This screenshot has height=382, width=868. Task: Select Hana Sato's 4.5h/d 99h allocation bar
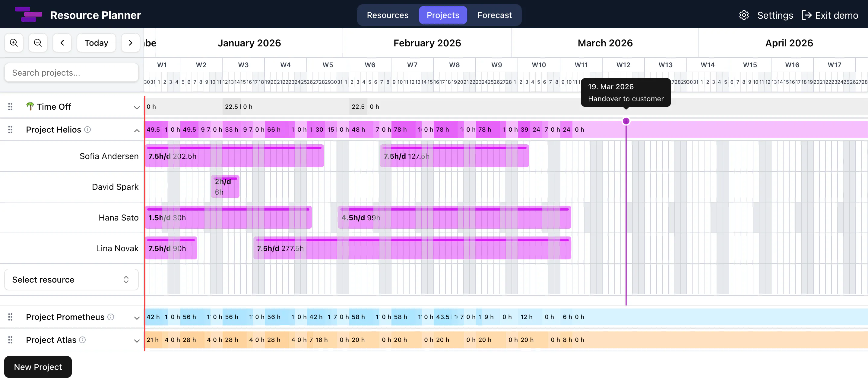[x=454, y=218]
